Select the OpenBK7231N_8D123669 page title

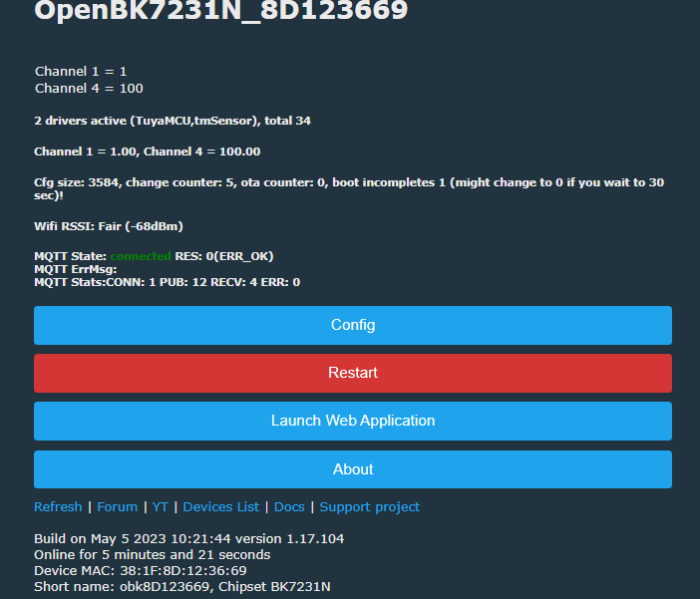pos(221,10)
